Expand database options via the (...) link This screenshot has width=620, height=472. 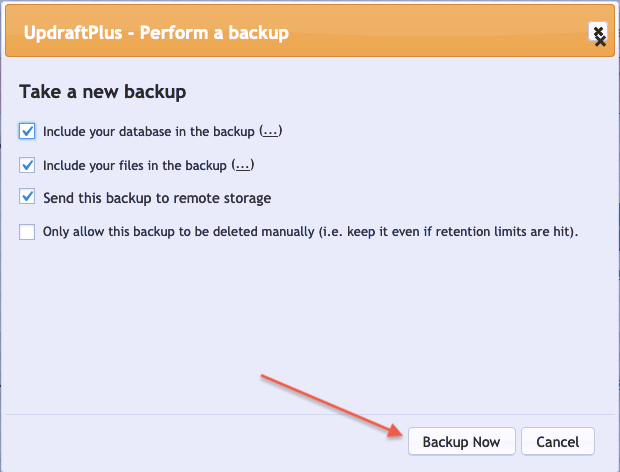tap(270, 131)
